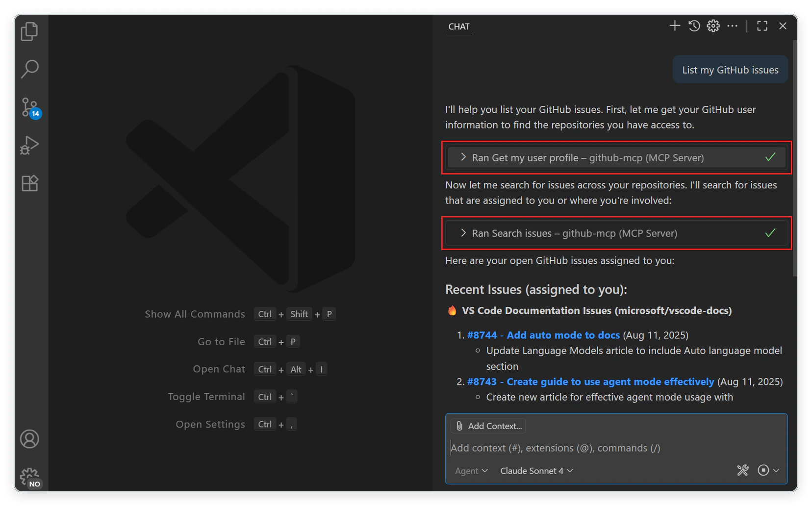This screenshot has width=812, height=506.
Task: Click the List my GitHub issues message
Action: click(x=730, y=70)
